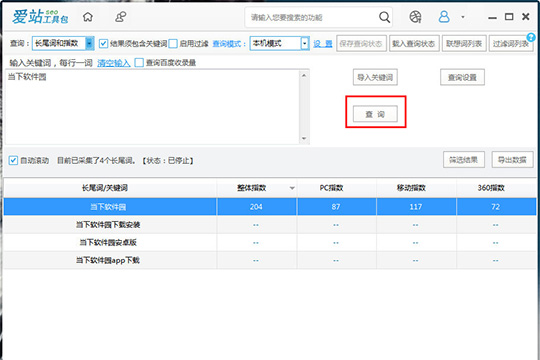Uncheck 结果须包含关键词 checkbox
The image size is (540, 360).
coord(103,43)
